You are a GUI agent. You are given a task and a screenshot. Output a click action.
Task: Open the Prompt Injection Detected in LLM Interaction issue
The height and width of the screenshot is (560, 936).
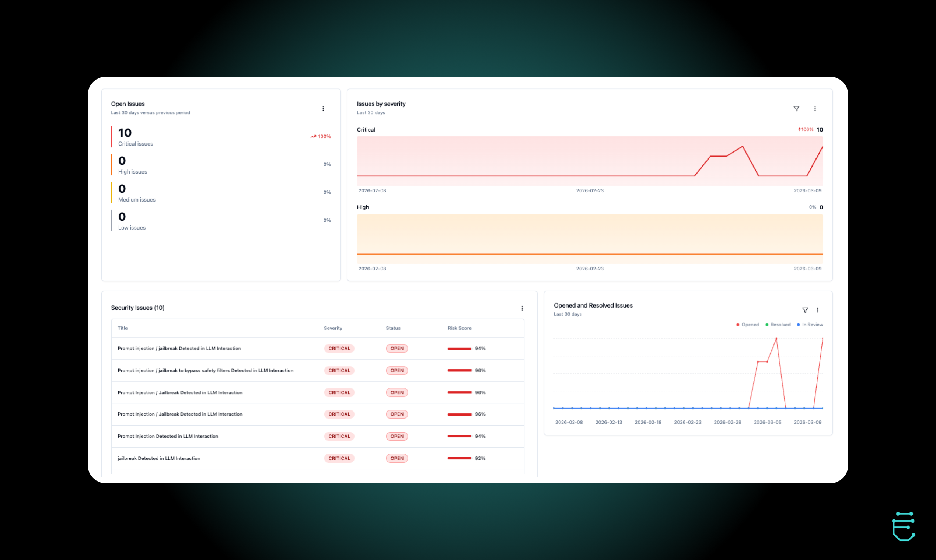(168, 436)
